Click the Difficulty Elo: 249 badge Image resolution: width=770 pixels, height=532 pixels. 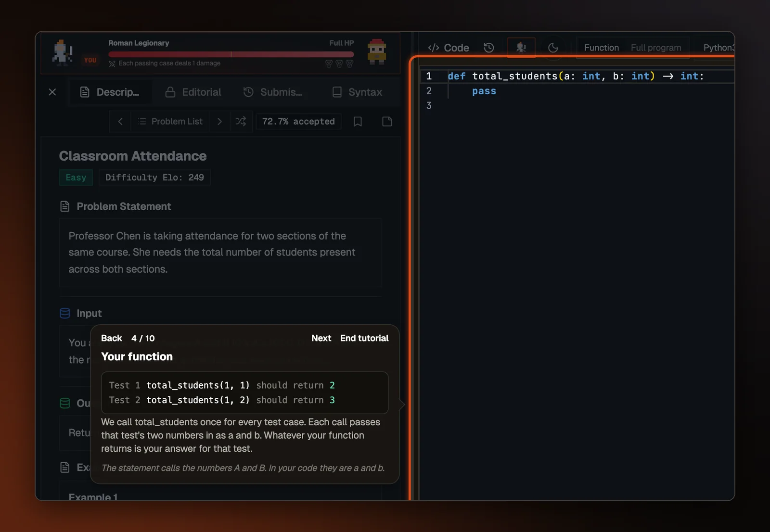(154, 177)
